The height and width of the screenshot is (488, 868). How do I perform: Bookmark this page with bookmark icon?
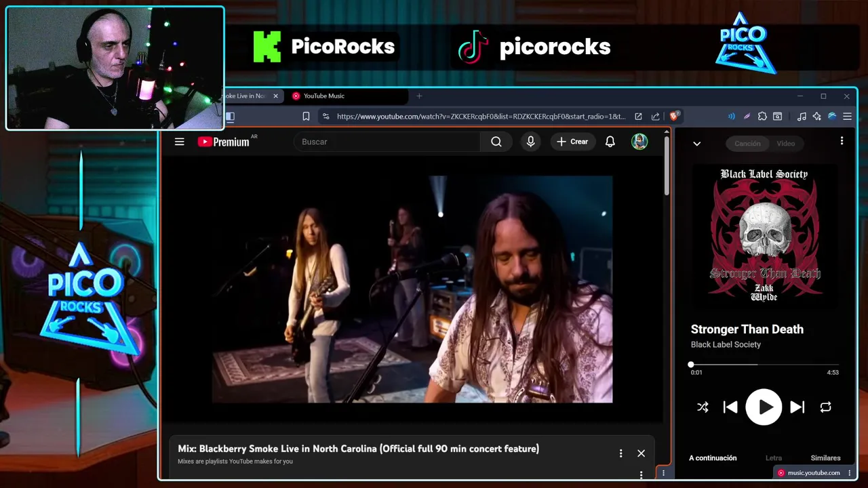pyautogui.click(x=306, y=117)
